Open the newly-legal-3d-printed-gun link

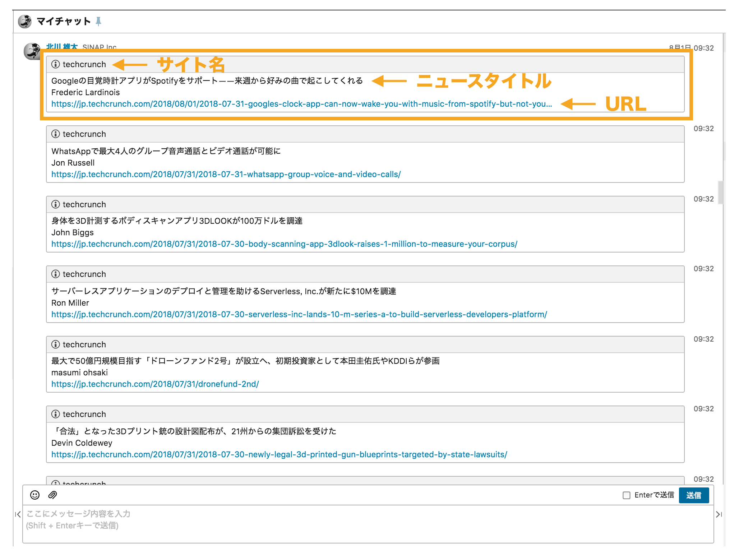tap(279, 455)
